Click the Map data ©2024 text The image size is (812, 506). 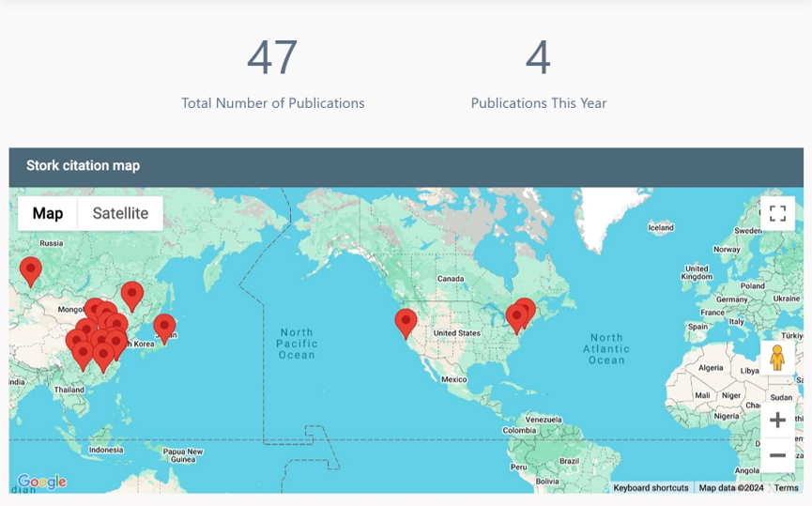point(731,488)
